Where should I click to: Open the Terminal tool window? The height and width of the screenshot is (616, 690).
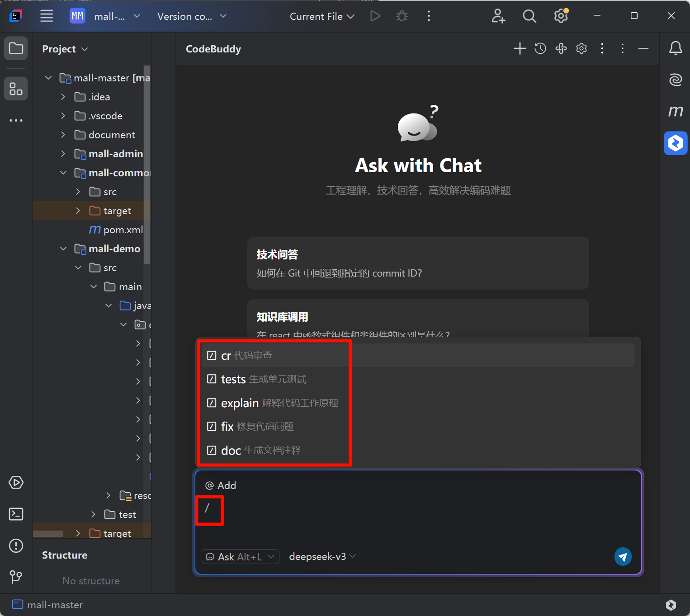(16, 514)
